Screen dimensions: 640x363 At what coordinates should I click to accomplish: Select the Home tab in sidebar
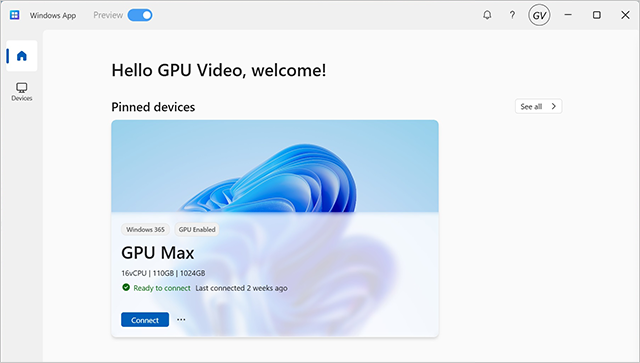pyautogui.click(x=22, y=56)
